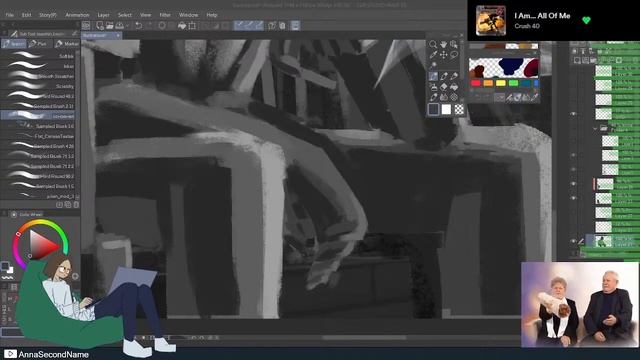640x360 pixels.
Task: Switch to the Marker sub tool group tab
Action: point(67,44)
